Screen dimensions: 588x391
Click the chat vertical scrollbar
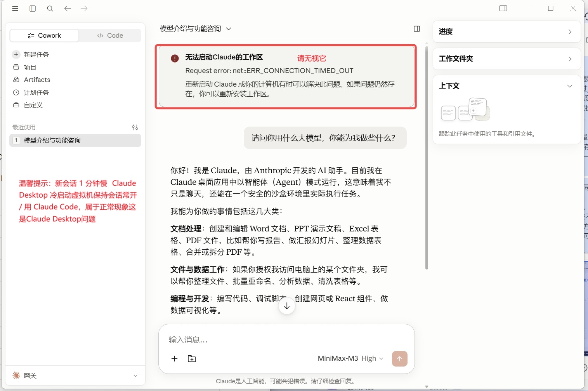(427, 158)
